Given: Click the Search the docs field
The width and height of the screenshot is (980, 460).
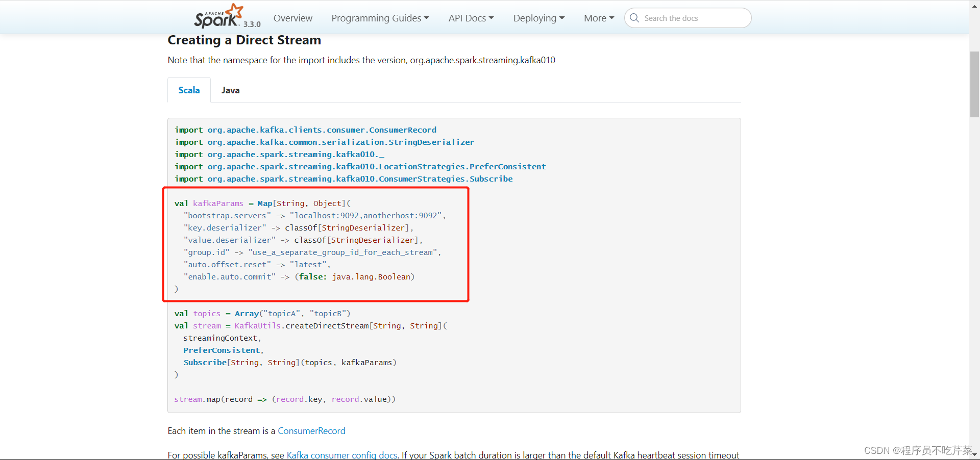Looking at the screenshot, I should pos(688,18).
